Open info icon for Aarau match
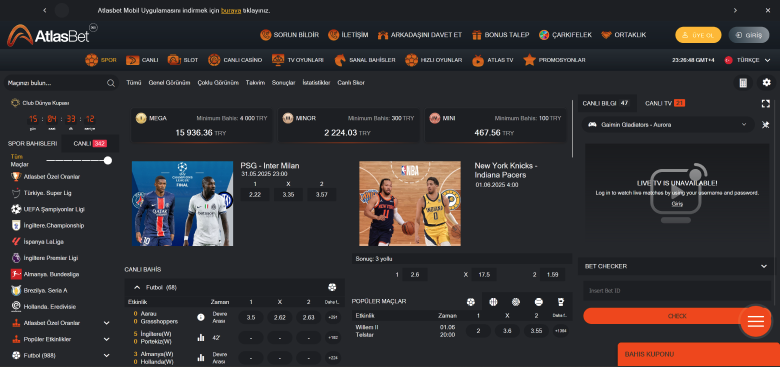 [201, 317]
